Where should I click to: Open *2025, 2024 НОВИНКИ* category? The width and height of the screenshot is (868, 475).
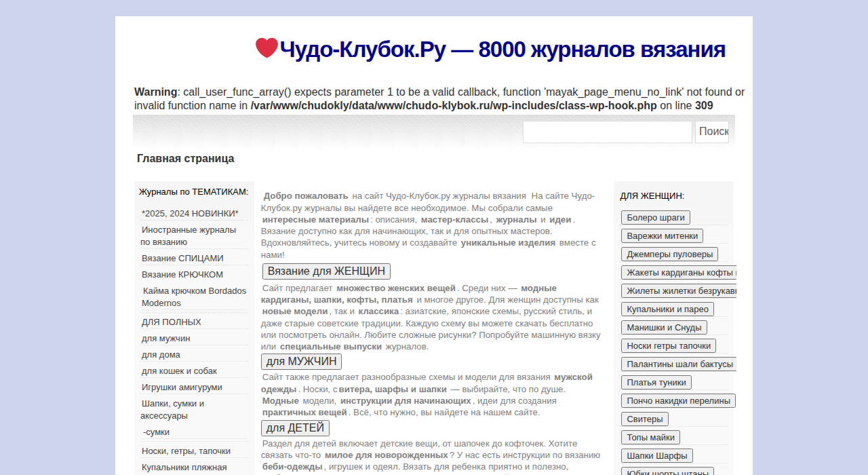(x=190, y=213)
